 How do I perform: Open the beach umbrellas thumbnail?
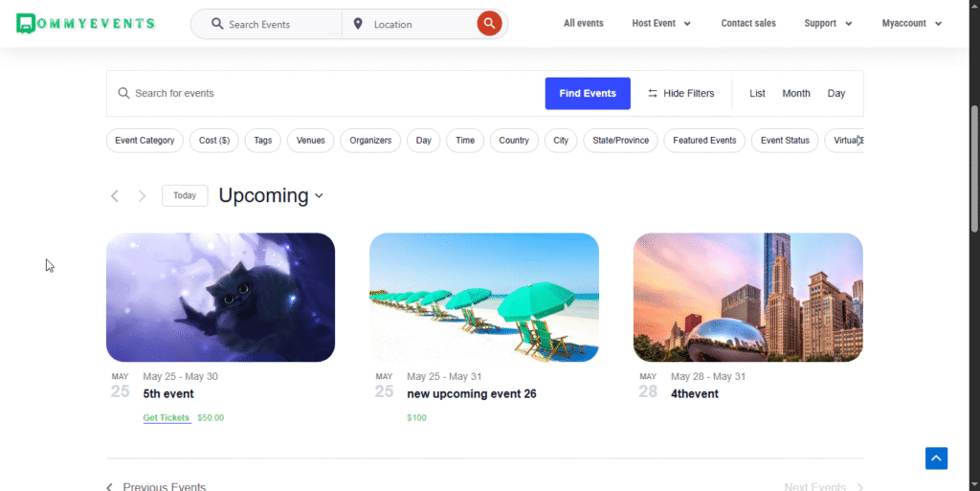pos(483,298)
